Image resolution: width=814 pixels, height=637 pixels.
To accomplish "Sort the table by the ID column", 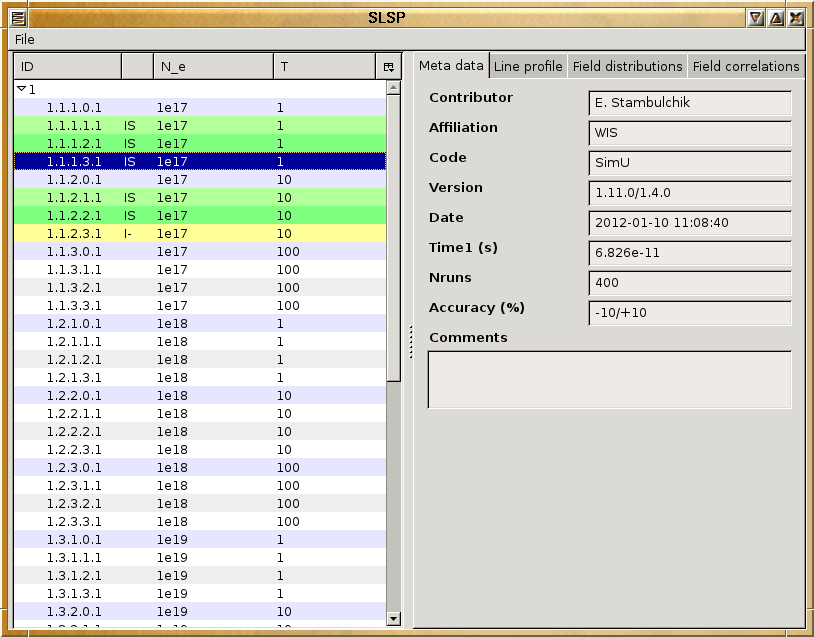I will pyautogui.click(x=67, y=67).
